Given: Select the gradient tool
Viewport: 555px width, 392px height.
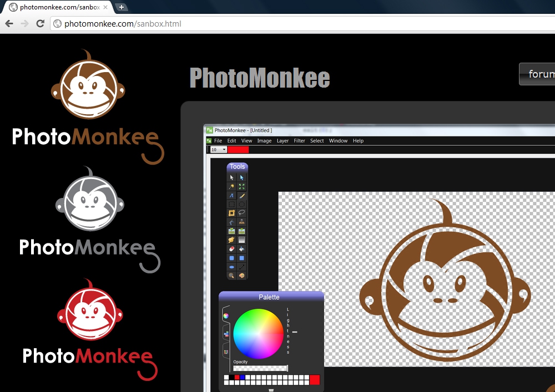Looking at the screenshot, I should pos(242,240).
